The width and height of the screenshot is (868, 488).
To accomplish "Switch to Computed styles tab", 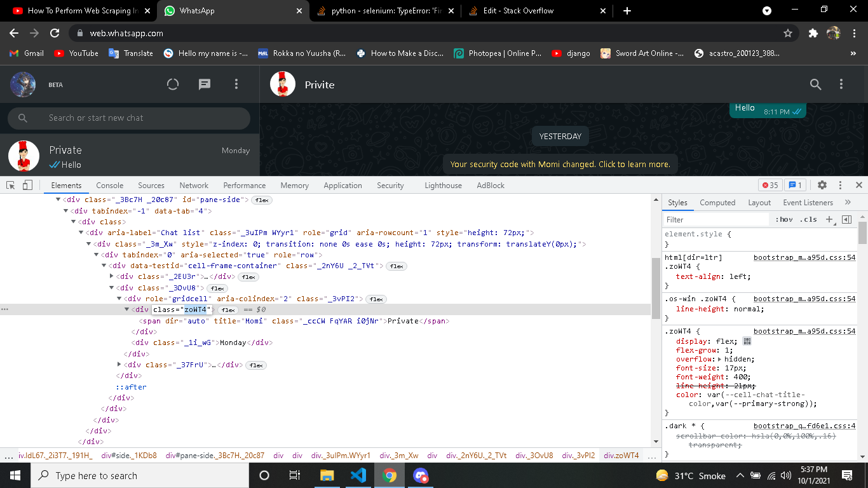I will (x=717, y=203).
